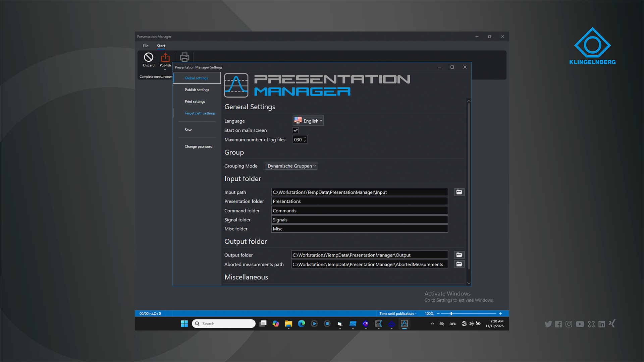Click the Complete measurement label
This screenshot has height=362, width=644.
[156, 77]
